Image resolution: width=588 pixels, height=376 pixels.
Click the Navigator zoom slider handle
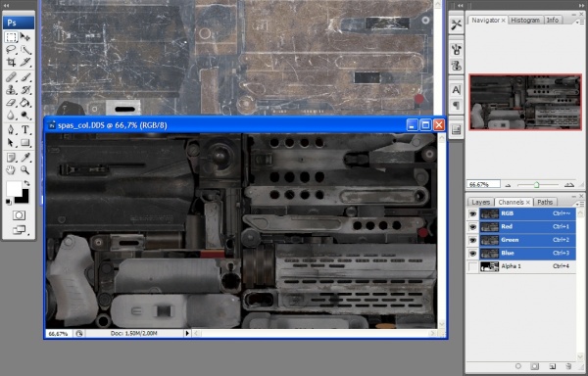537,185
